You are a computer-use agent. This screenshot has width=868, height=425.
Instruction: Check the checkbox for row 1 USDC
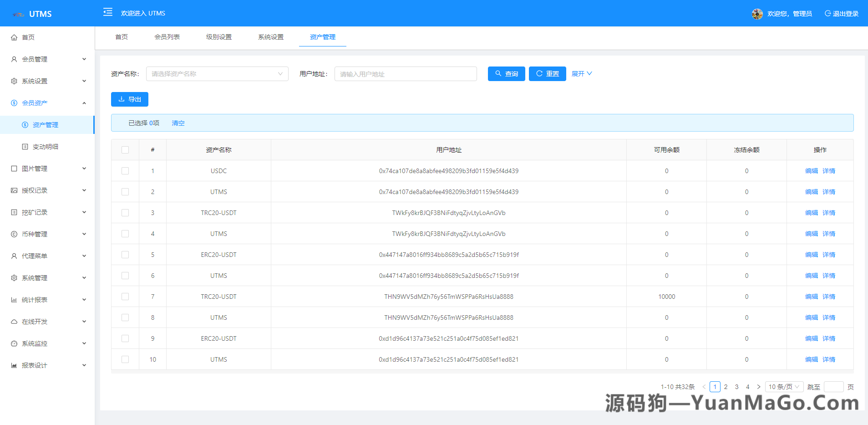pos(125,170)
